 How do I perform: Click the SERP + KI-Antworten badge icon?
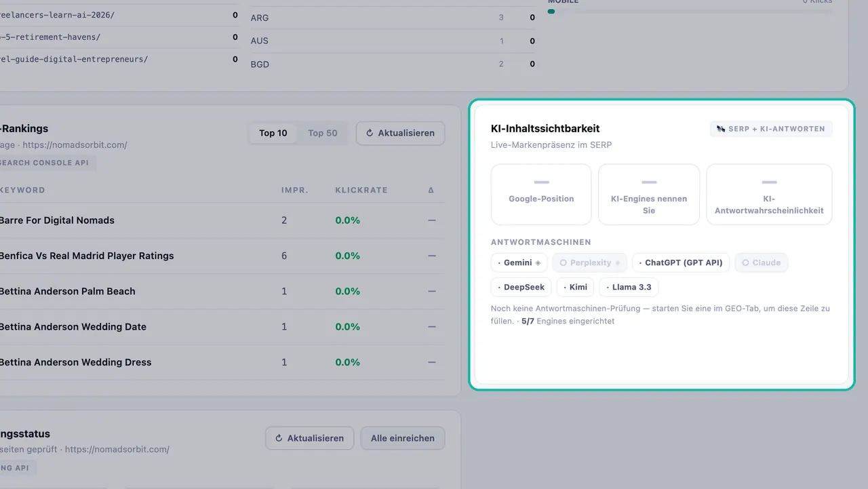pos(720,129)
